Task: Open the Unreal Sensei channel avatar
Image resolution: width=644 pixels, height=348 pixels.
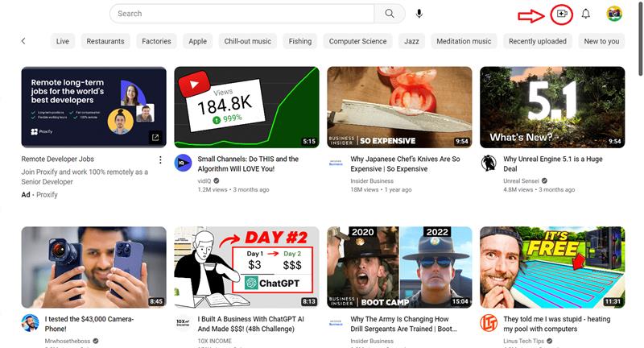Action: (489, 162)
